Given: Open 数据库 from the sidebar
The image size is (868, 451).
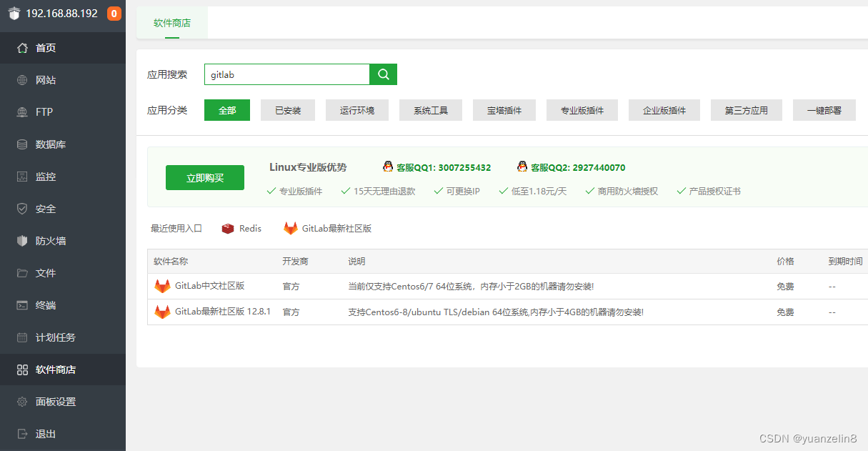Looking at the screenshot, I should [51, 144].
